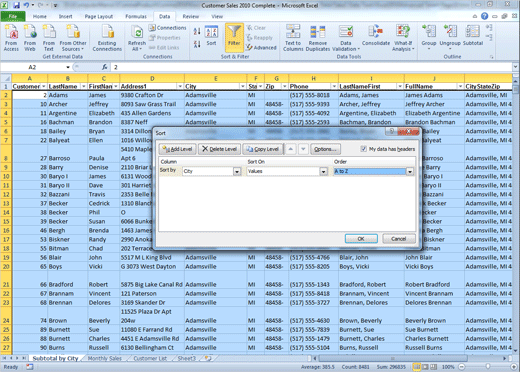Switch to the Monthly Sales sheet tab

click(105, 358)
